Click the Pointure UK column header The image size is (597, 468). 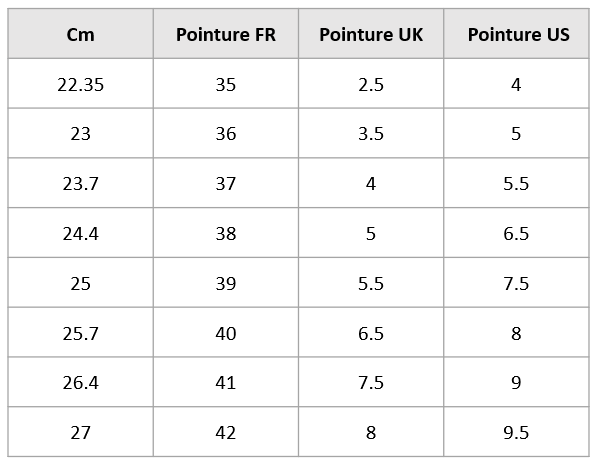[x=371, y=34]
